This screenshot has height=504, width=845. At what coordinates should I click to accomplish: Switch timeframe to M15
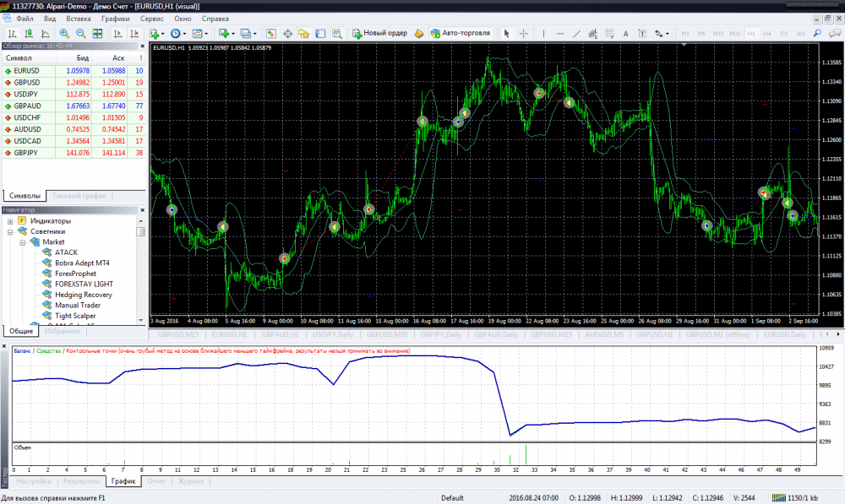(717, 34)
